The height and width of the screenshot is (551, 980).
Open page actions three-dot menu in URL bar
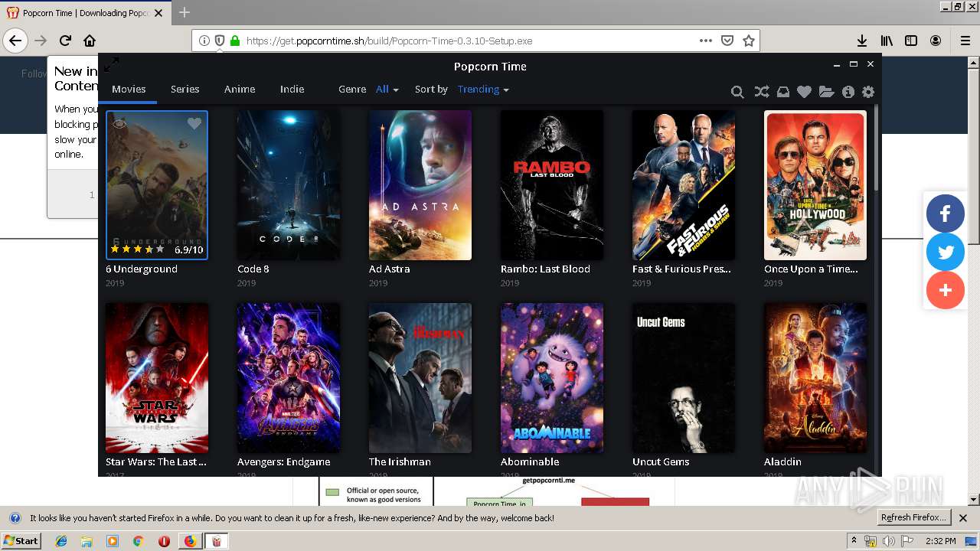coord(706,41)
